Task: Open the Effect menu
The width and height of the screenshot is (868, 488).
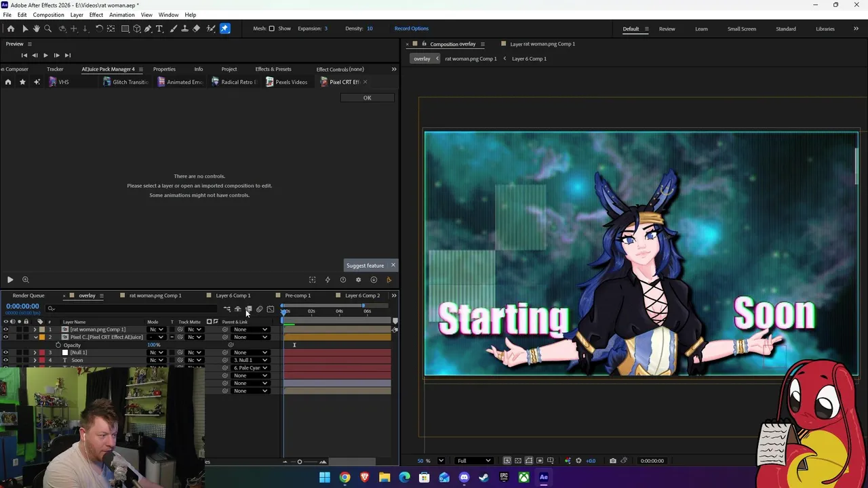Action: click(x=96, y=15)
